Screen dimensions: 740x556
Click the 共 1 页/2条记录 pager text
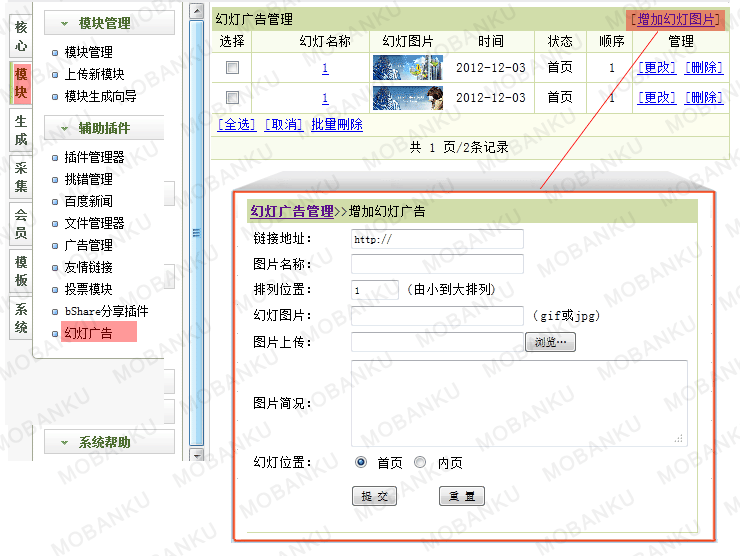tap(459, 147)
